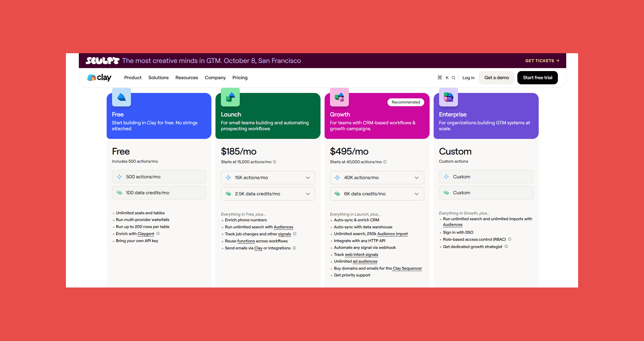Open the Audiences link in Enterprise plan
This screenshot has width=644, height=341.
point(453,225)
